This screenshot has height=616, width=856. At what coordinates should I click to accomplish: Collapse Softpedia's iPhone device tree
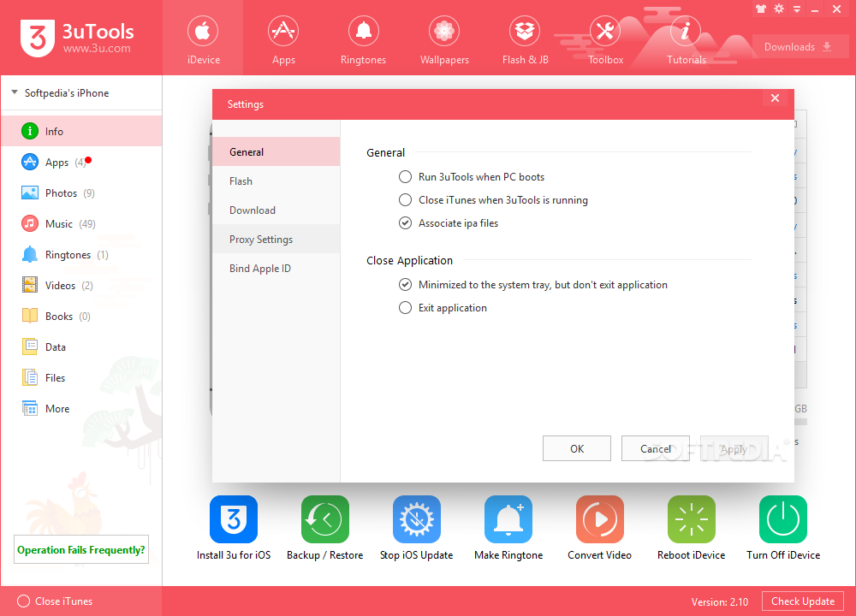(x=15, y=92)
